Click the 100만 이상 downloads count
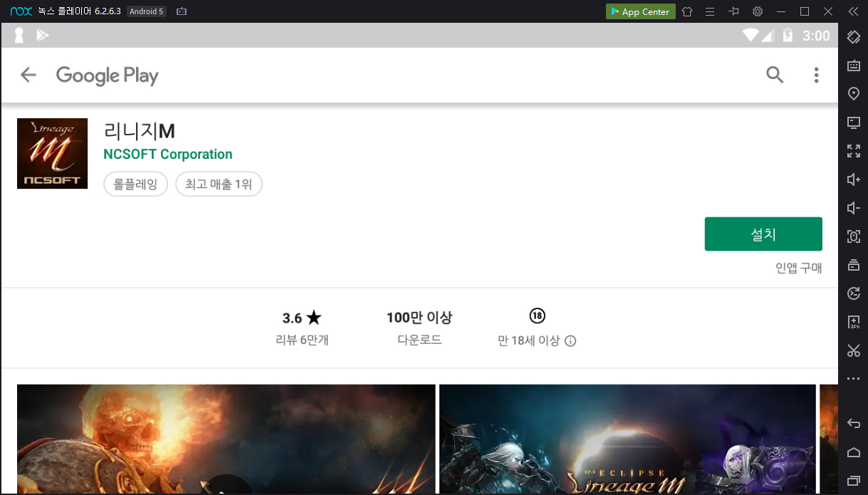868x495 pixels. tap(419, 318)
